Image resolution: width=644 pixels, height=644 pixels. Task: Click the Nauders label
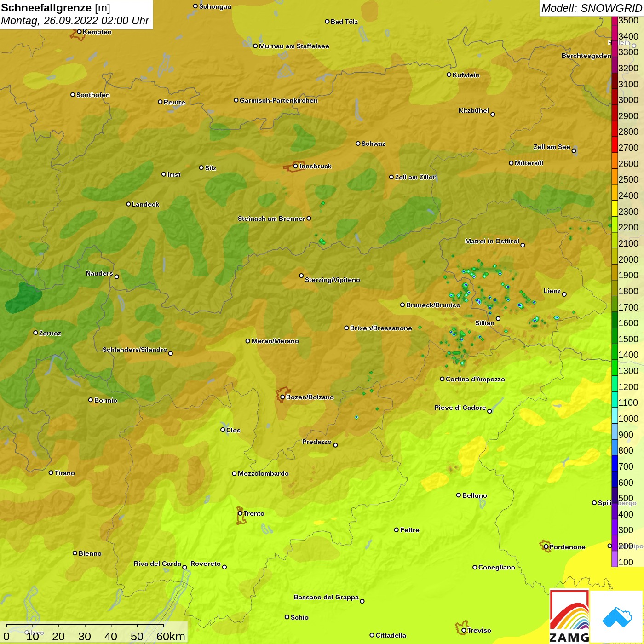point(99,273)
